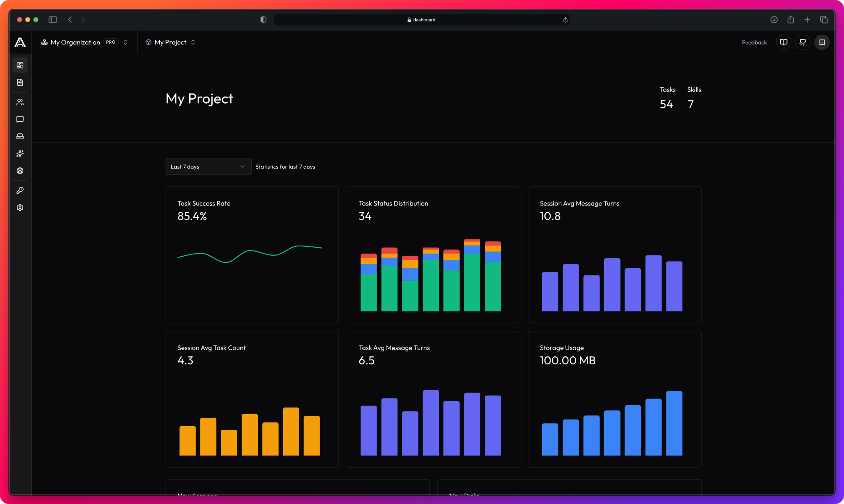Expand the My Organization switcher

(126, 42)
